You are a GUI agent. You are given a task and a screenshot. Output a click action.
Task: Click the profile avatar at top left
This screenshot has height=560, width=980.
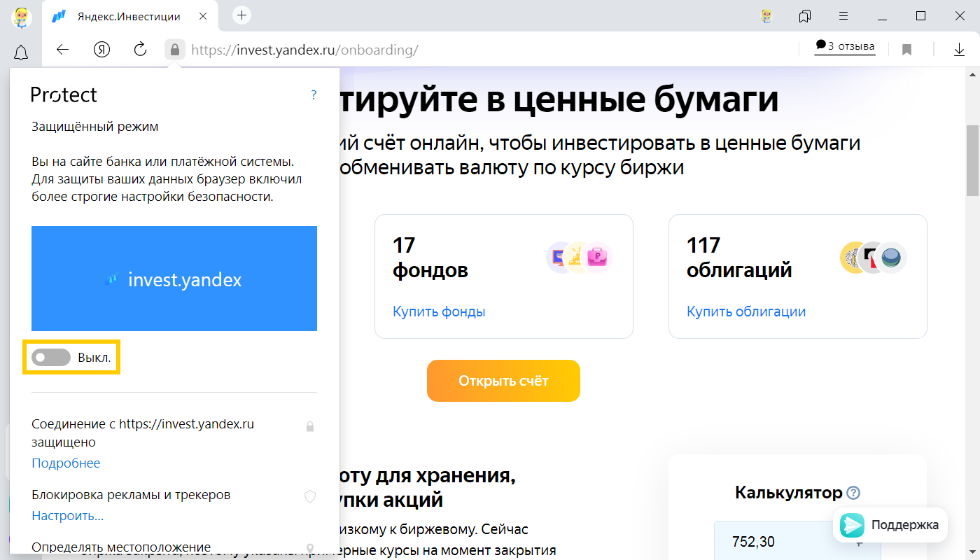[x=21, y=16]
